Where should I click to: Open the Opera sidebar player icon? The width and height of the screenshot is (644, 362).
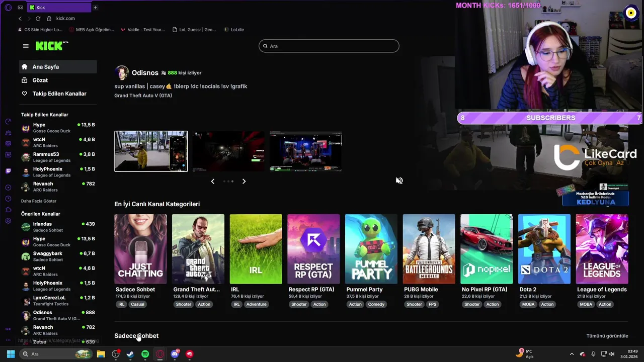pyautogui.click(x=8, y=188)
